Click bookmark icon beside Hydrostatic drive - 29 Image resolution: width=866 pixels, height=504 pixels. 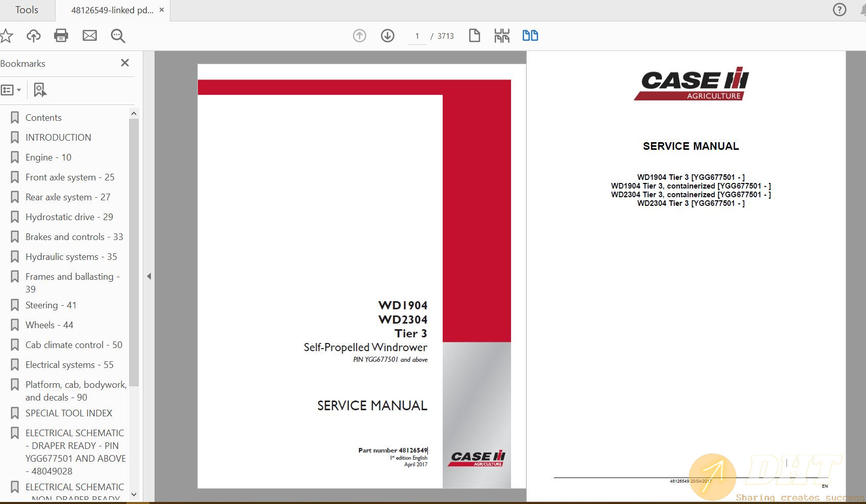point(15,217)
